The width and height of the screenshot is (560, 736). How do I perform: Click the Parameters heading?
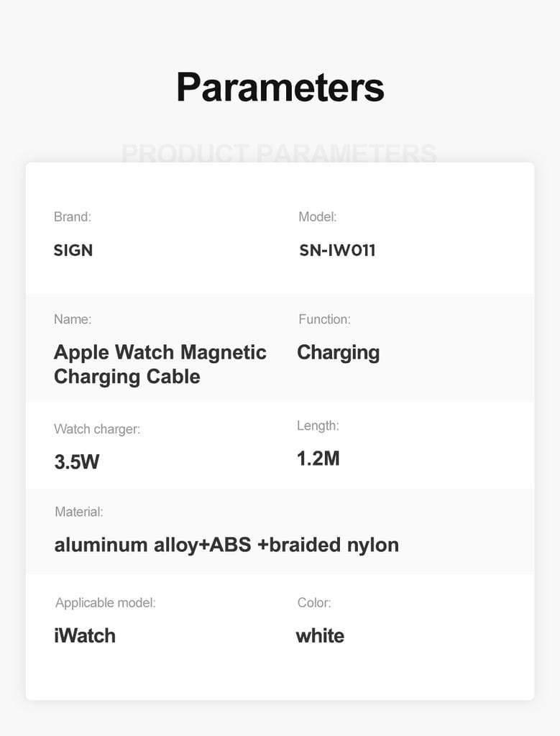(x=280, y=88)
